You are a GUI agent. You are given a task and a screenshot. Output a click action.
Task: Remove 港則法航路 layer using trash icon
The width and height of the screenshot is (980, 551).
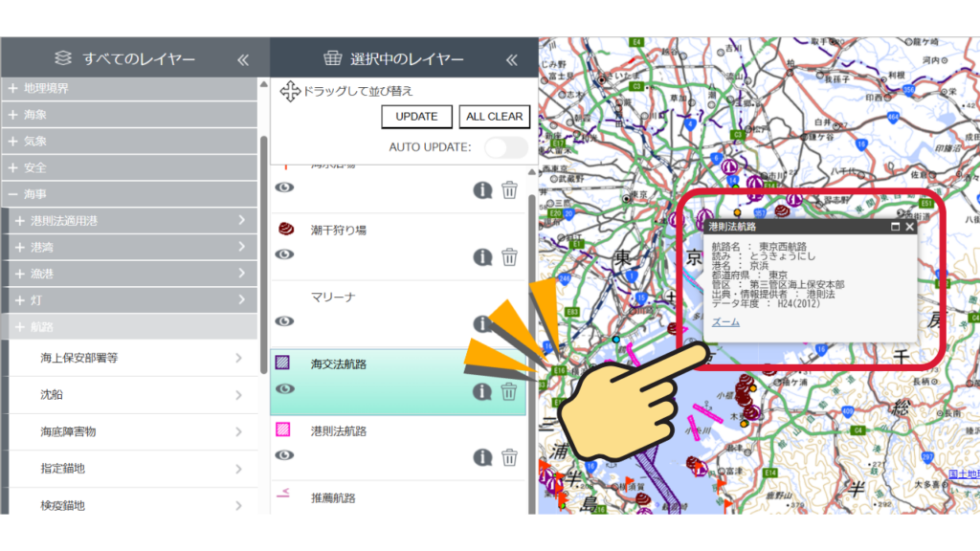coord(509,456)
